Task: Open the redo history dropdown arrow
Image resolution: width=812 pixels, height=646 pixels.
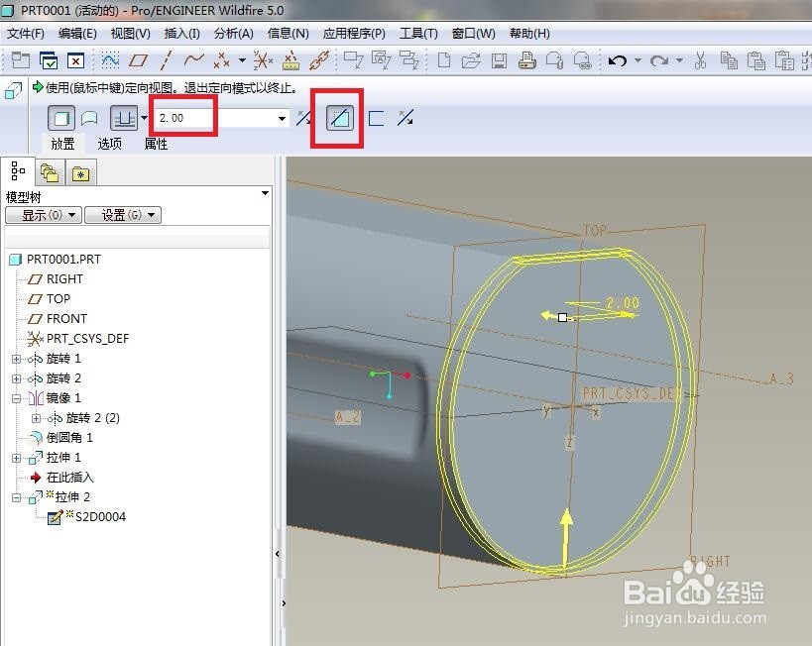Action: point(679,60)
